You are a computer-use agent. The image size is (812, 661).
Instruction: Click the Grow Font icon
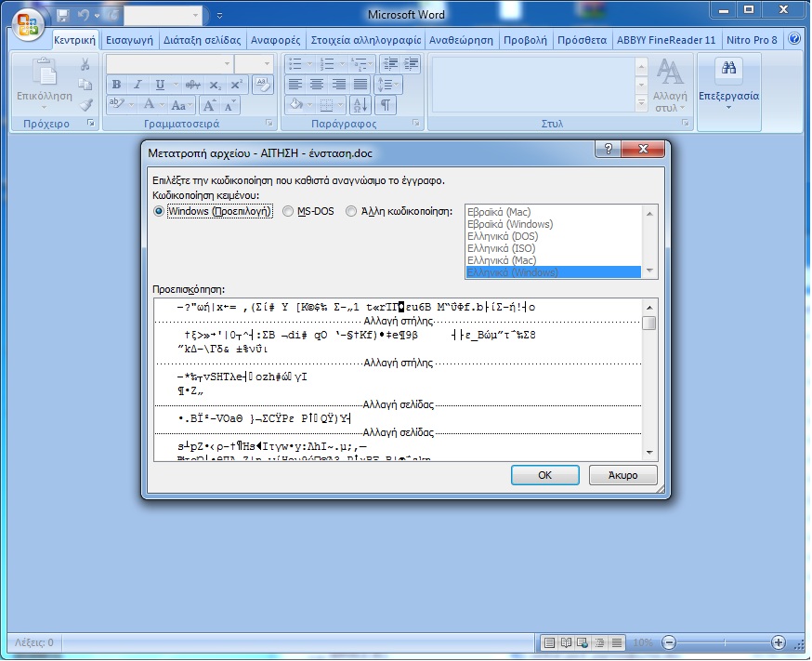(209, 105)
